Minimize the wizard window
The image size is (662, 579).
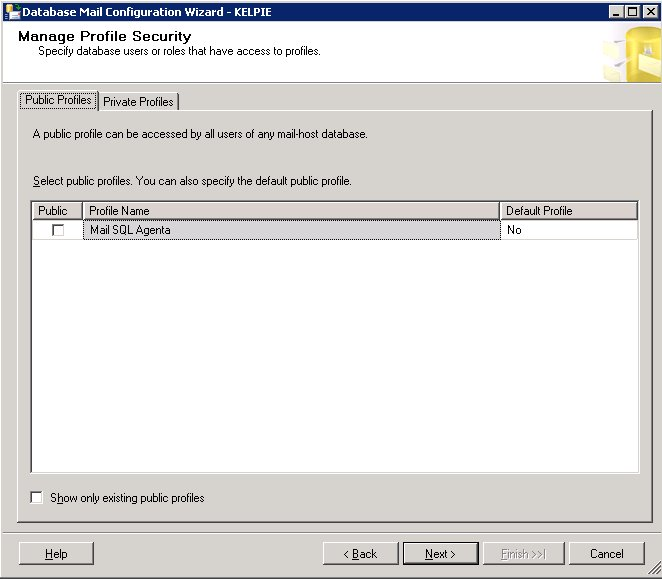tap(616, 12)
